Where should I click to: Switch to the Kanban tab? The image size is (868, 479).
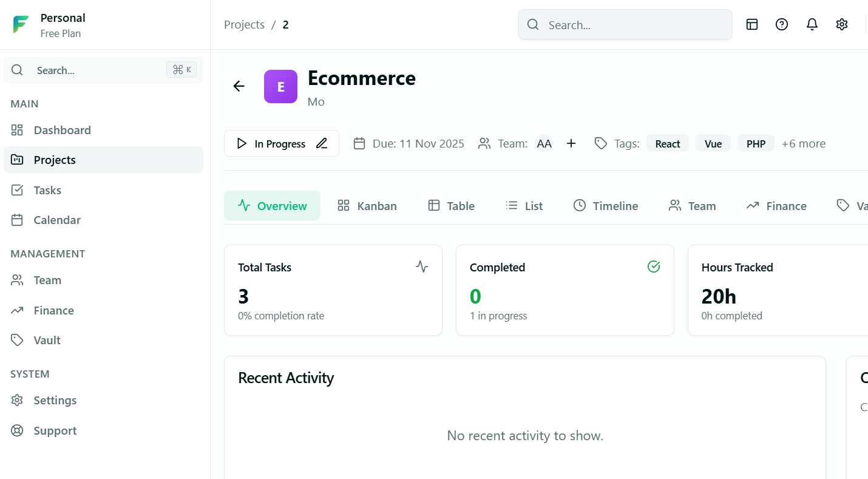[367, 206]
